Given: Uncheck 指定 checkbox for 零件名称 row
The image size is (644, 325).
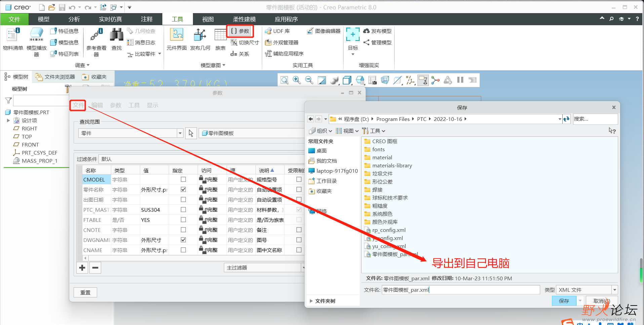Looking at the screenshot, I should click(183, 190).
